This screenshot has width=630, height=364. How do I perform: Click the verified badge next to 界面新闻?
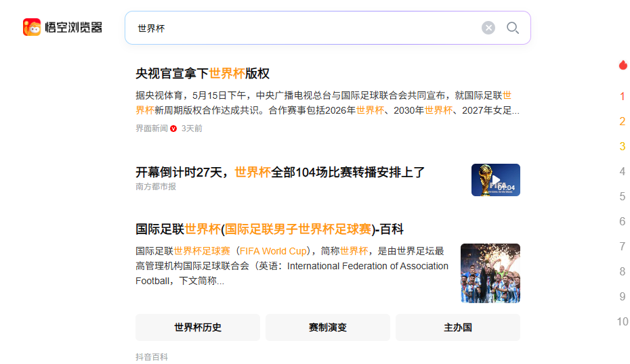173,129
